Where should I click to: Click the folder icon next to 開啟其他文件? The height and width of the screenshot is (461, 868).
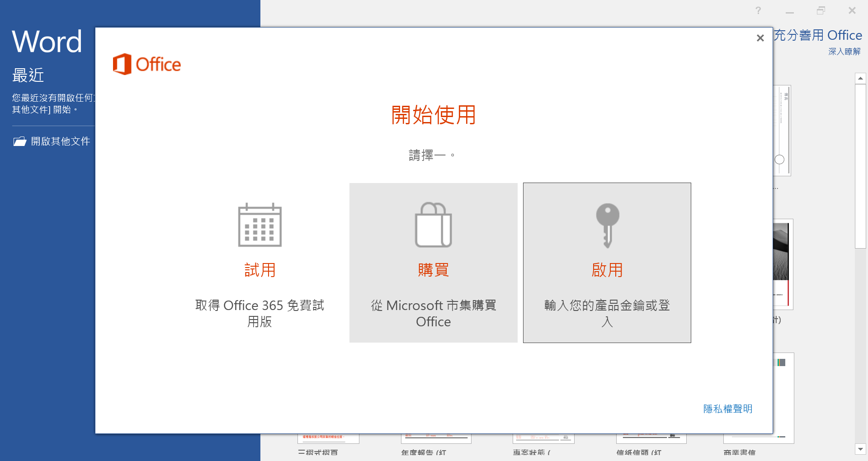[x=19, y=141]
